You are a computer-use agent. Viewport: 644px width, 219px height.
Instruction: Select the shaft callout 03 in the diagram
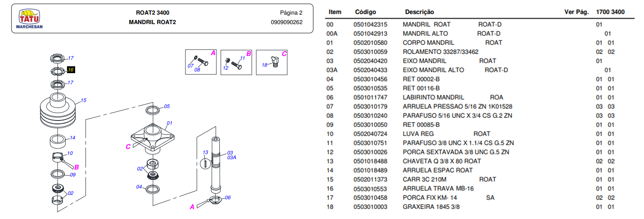[230, 153]
